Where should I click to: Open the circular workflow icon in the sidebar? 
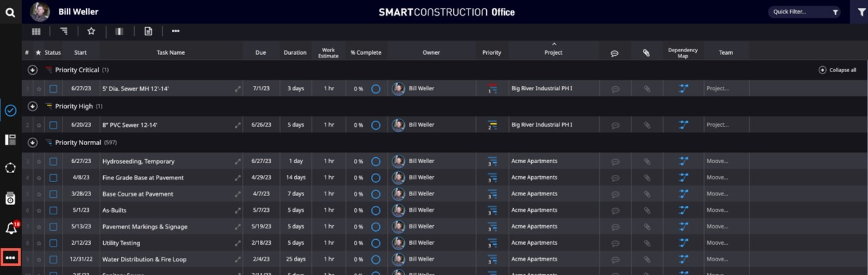click(x=10, y=168)
